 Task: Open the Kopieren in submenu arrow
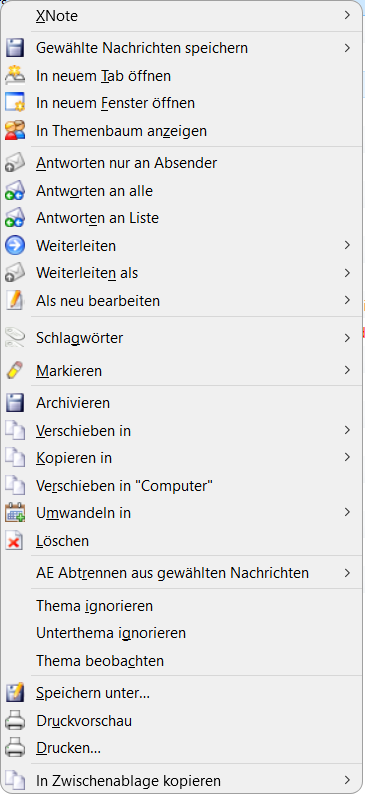pos(347,458)
